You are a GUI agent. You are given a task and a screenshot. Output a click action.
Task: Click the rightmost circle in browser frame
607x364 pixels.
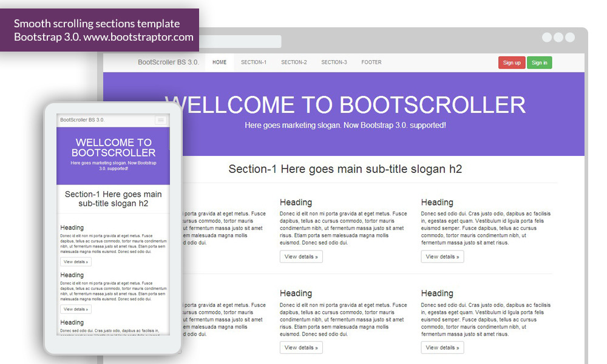[570, 38]
